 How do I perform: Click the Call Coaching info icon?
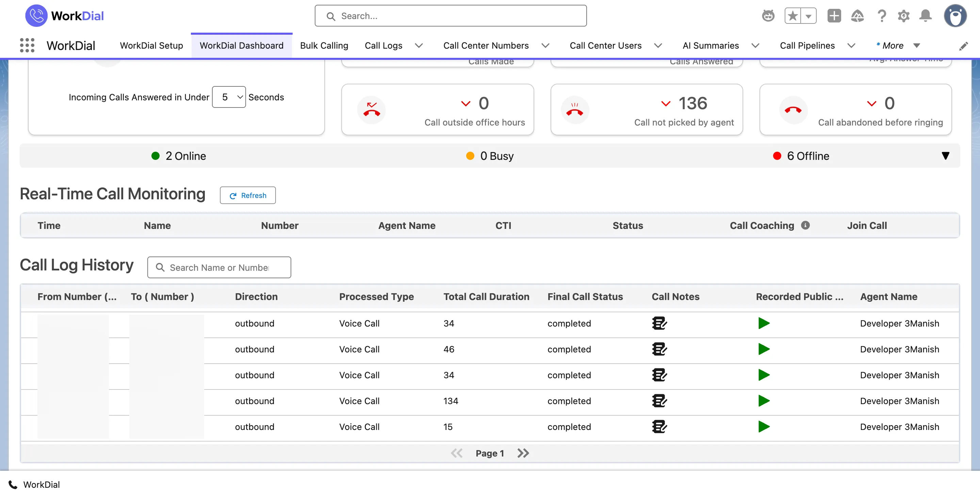(x=805, y=225)
